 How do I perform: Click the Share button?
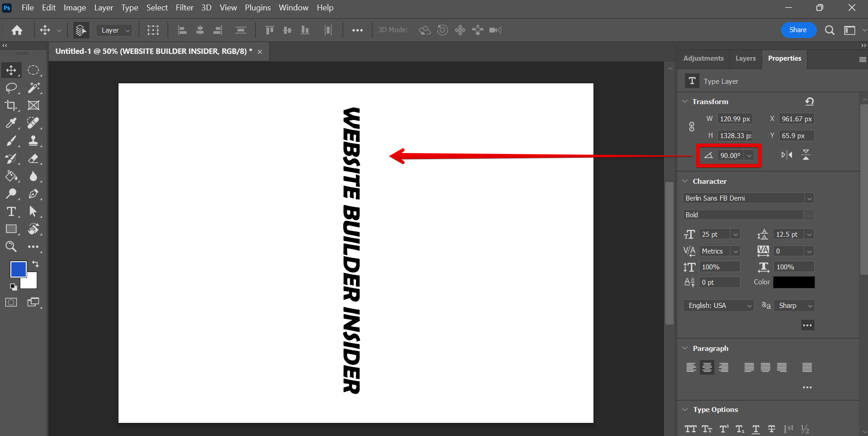tap(798, 30)
